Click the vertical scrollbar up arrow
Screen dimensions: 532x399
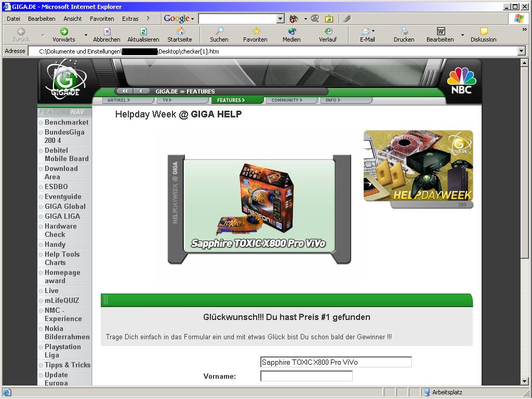524,63
